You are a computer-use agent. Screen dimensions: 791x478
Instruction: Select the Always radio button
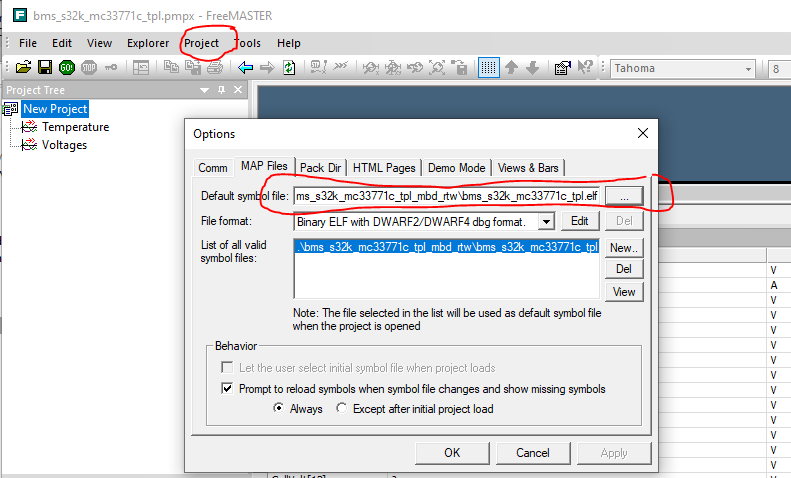click(x=278, y=407)
